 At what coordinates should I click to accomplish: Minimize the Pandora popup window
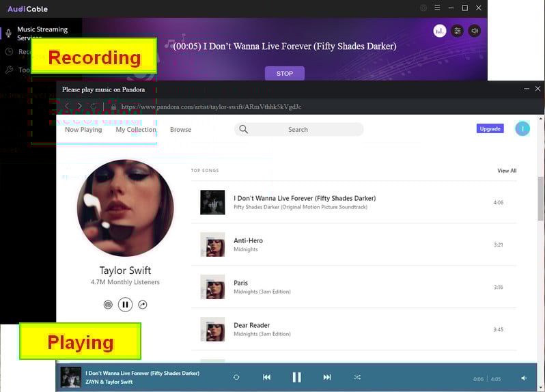(527, 89)
